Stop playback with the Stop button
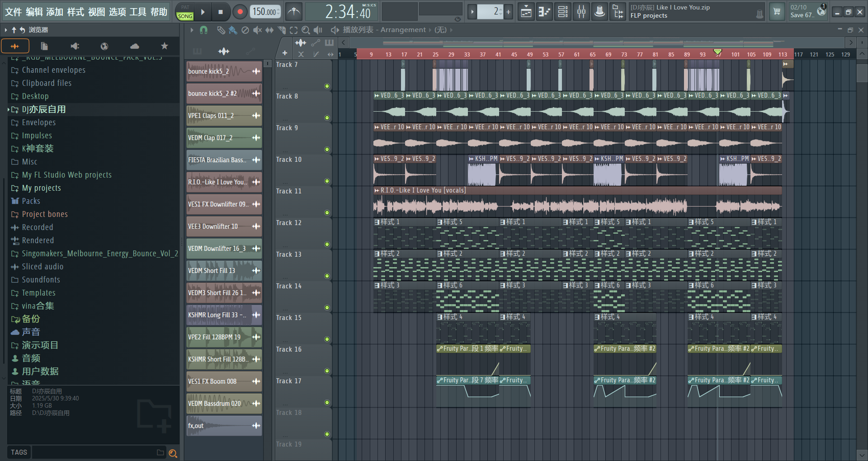The height and width of the screenshot is (461, 868). click(x=221, y=12)
